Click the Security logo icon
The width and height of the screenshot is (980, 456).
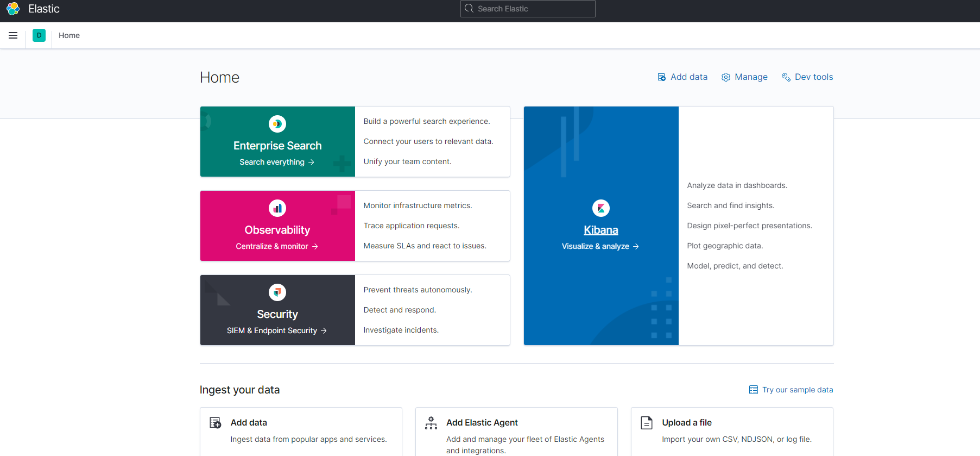(277, 292)
